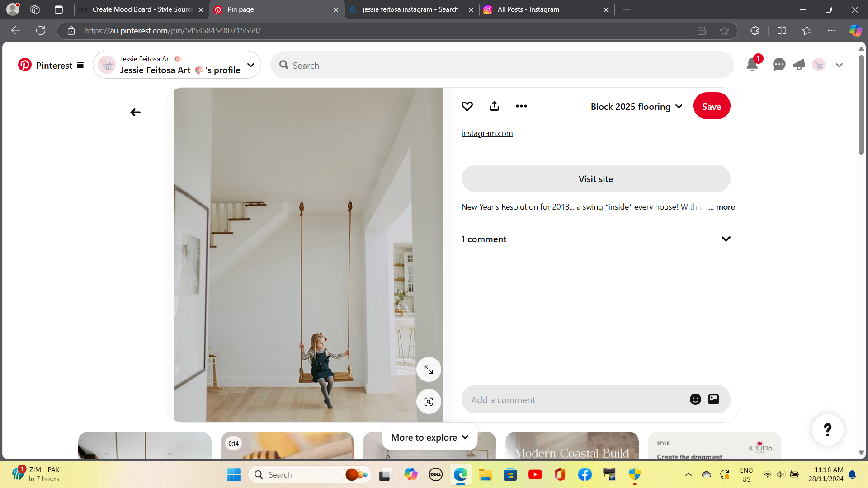
Task: Open the instagram.com source link
Action: point(487,133)
